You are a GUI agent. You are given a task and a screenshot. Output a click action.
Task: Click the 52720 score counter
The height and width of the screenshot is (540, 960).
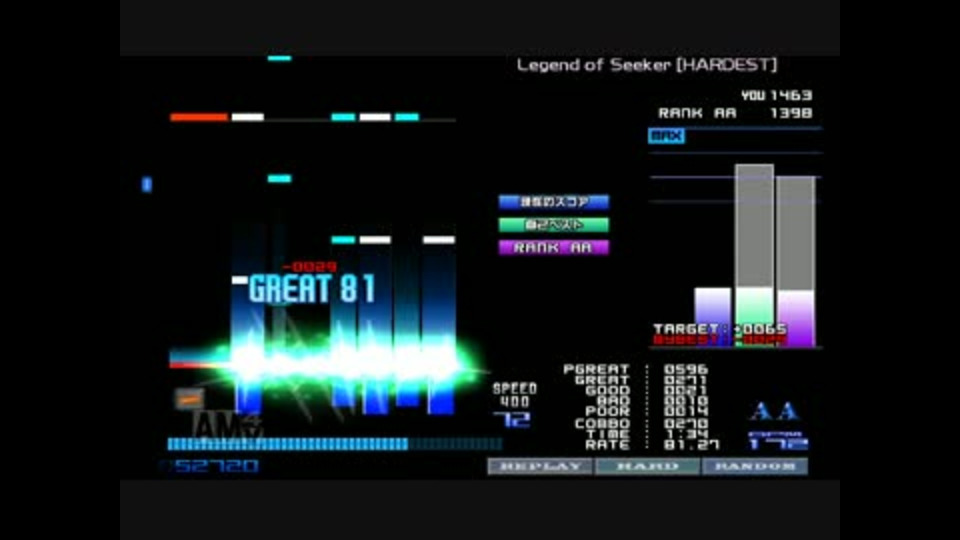216,467
